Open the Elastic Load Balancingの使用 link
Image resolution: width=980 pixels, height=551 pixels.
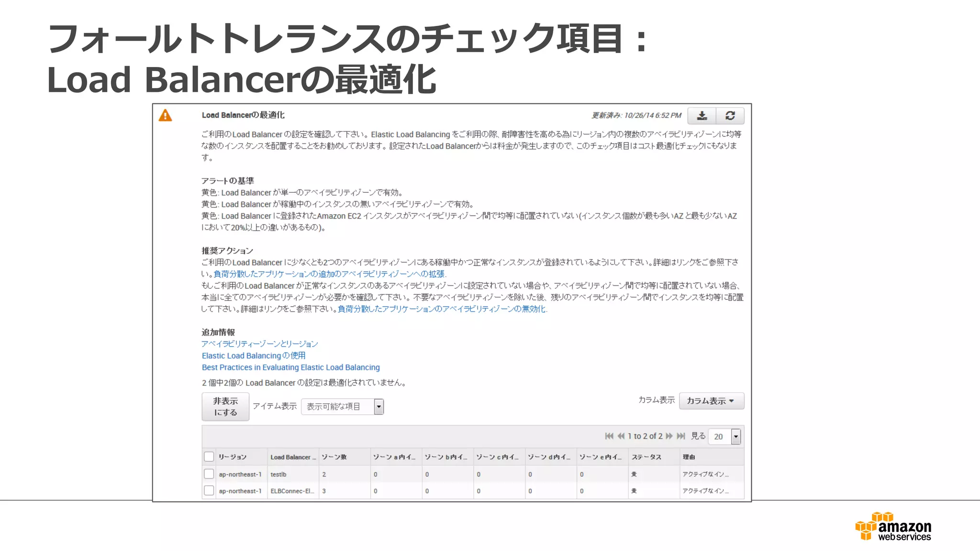254,356
